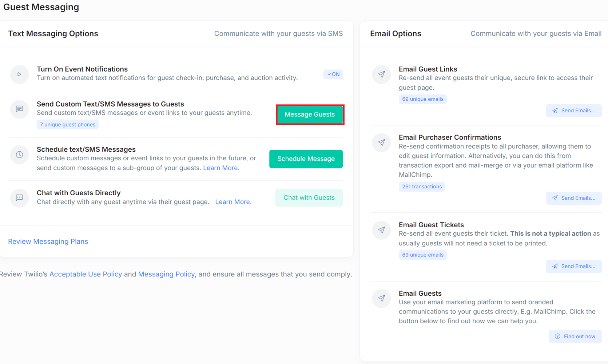Click the 7 unique guest phones badge
The image size is (608, 364).
pos(68,124)
